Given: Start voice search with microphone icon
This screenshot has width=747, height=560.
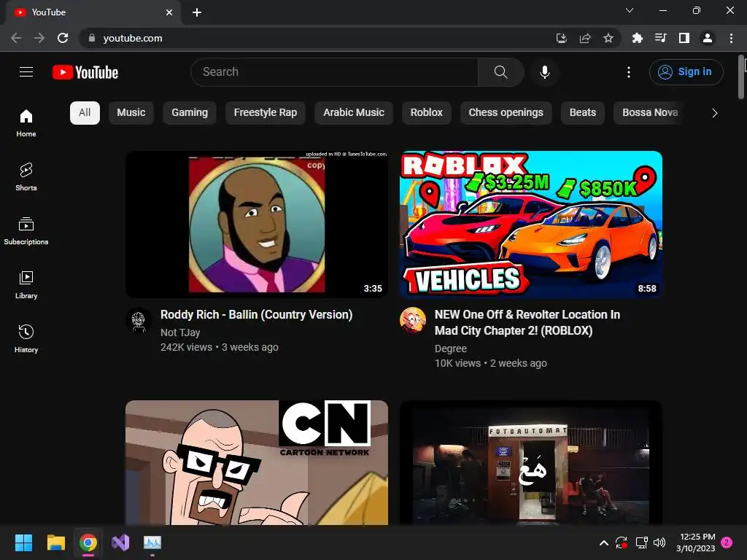Looking at the screenshot, I should pos(545,72).
